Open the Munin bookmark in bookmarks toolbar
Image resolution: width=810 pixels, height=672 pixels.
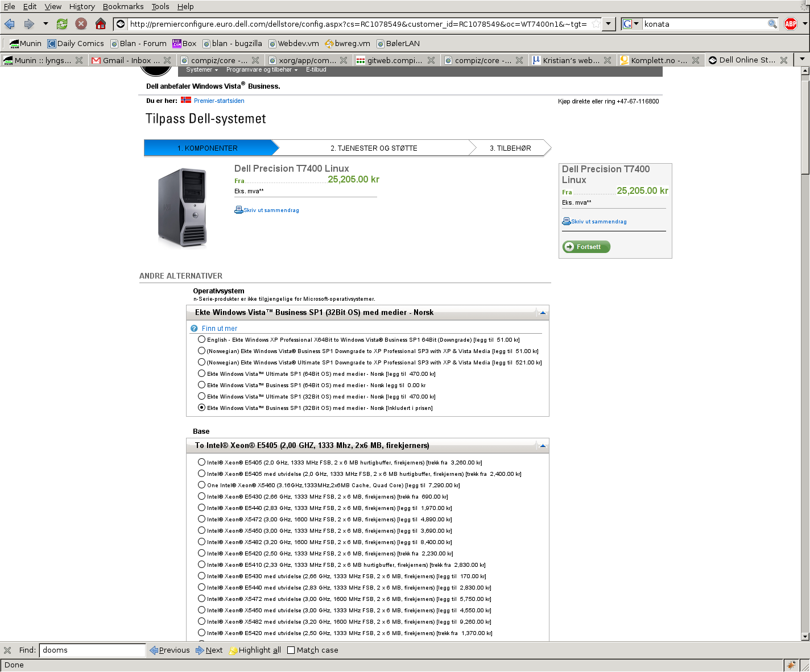pos(26,43)
